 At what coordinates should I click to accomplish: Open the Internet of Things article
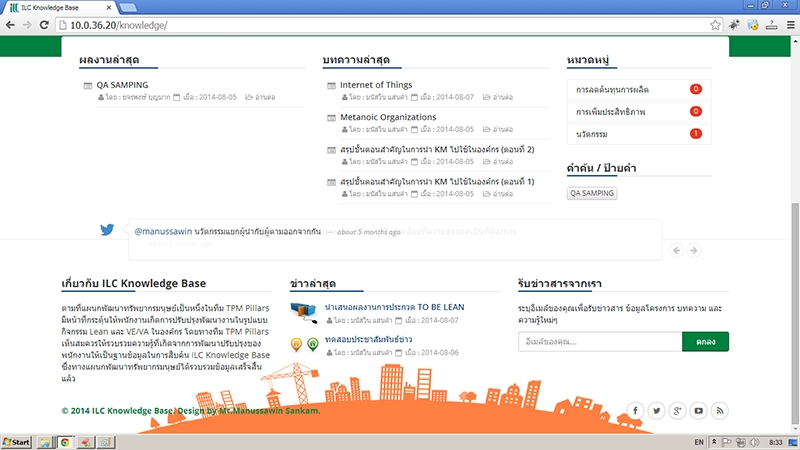pyautogui.click(x=376, y=85)
